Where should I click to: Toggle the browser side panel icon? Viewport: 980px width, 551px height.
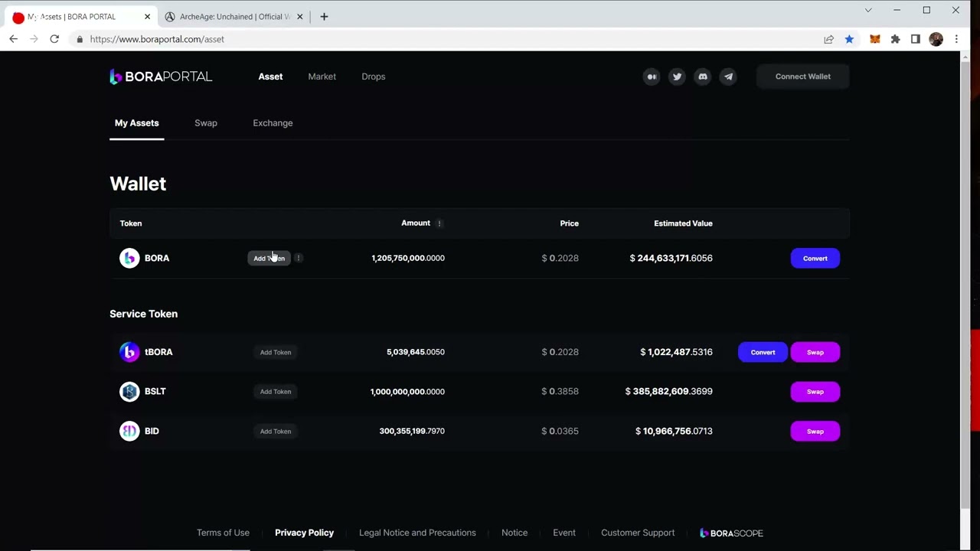click(915, 39)
